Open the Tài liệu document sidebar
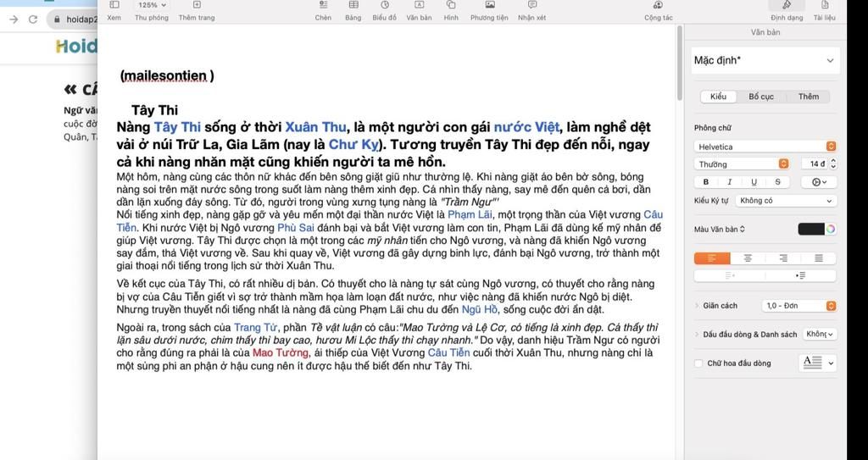This screenshot has width=868, height=460. pos(825,5)
